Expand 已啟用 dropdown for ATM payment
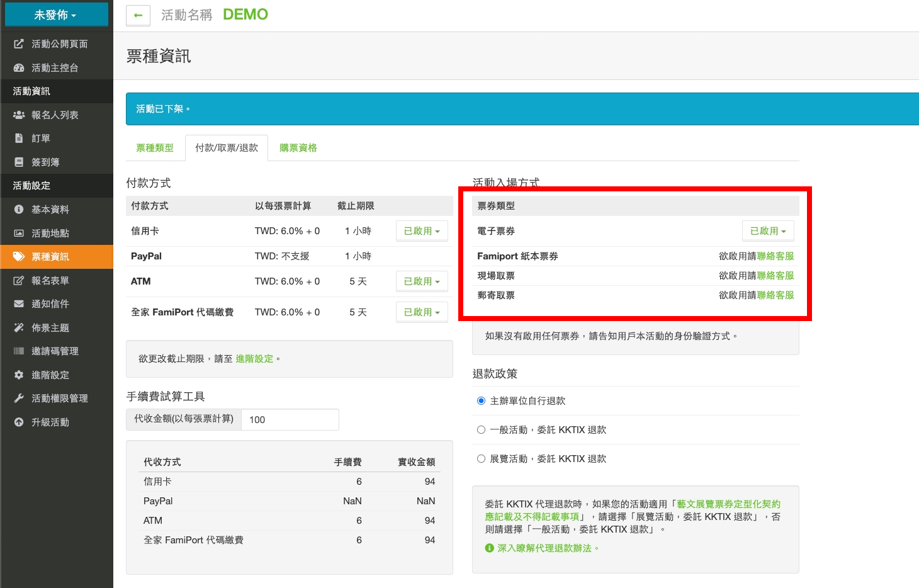Screen dimensions: 919x588 [x=422, y=281]
